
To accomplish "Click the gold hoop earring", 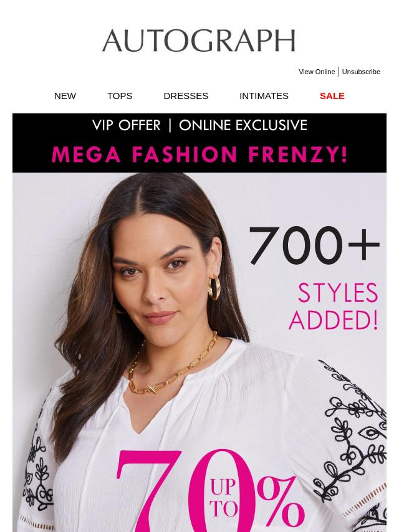I will pyautogui.click(x=214, y=288).
